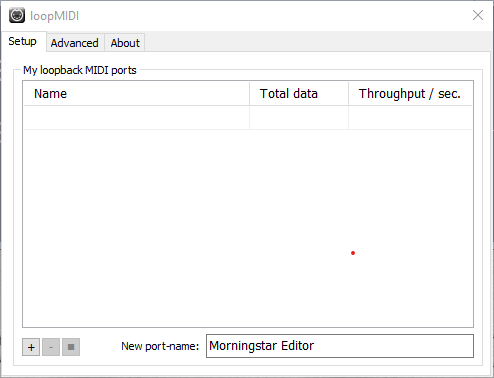Sort ports by the Name column header
This screenshot has height=378, width=494.
pos(136,94)
